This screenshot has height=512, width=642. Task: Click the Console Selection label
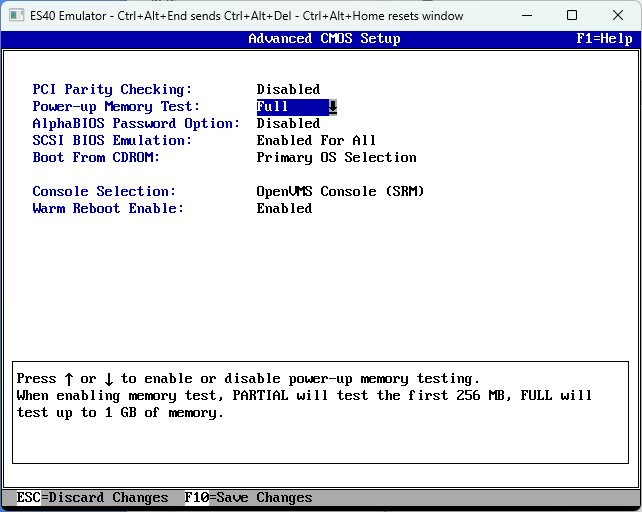tap(104, 192)
